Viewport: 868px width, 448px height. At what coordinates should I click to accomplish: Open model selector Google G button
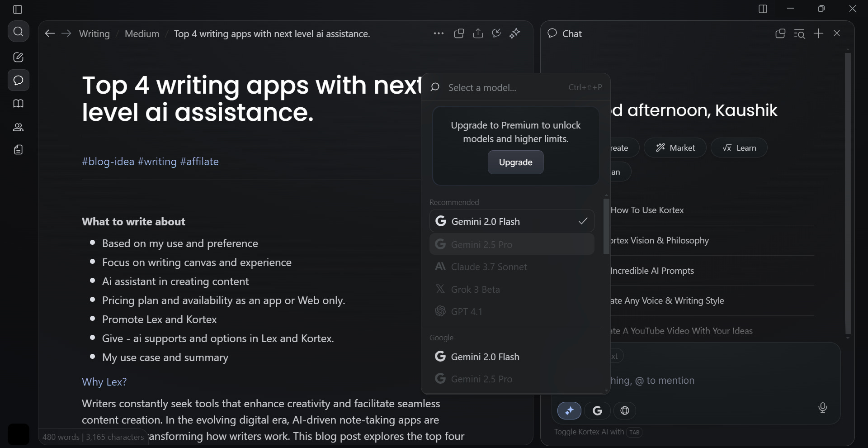(597, 410)
